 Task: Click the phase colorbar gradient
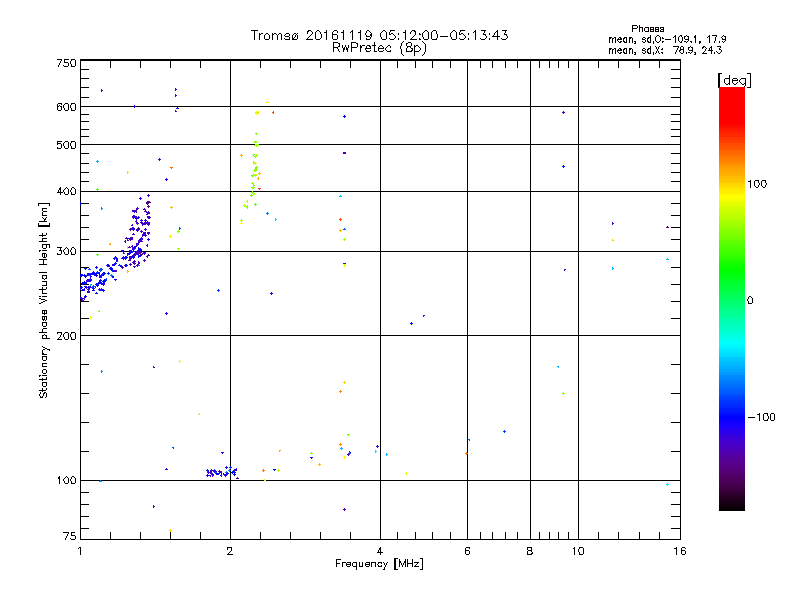[x=732, y=298]
